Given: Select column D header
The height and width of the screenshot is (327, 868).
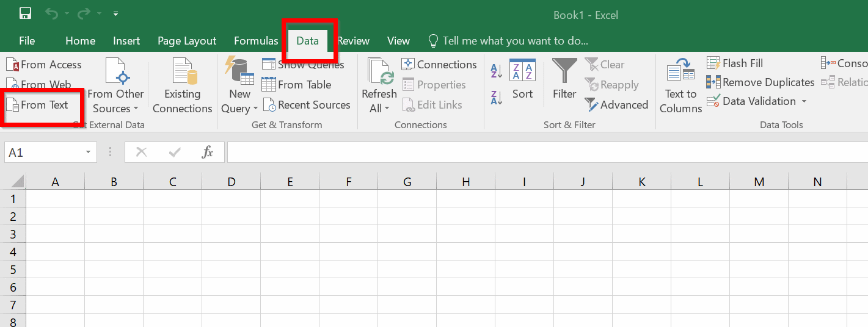Looking at the screenshot, I should point(231,182).
